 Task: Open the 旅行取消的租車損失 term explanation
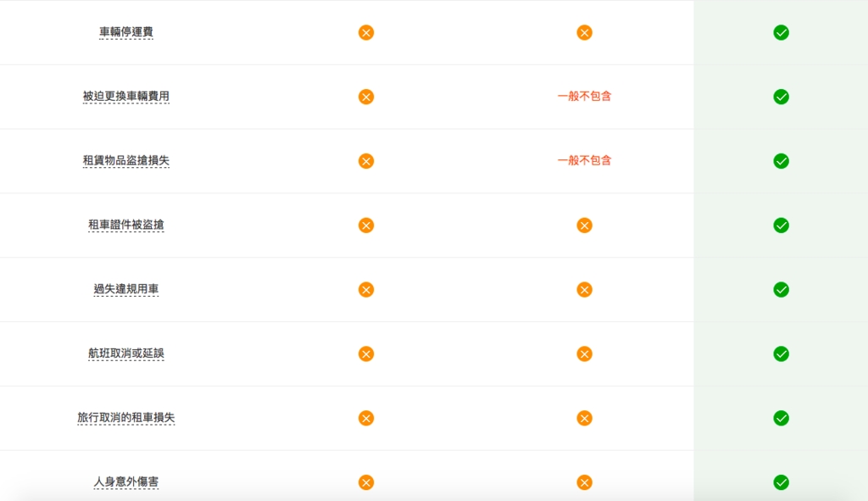(x=126, y=417)
